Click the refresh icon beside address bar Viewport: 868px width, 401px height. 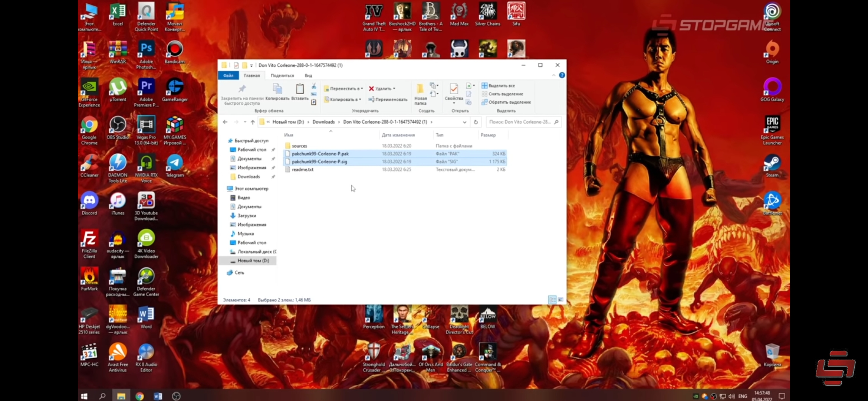476,122
